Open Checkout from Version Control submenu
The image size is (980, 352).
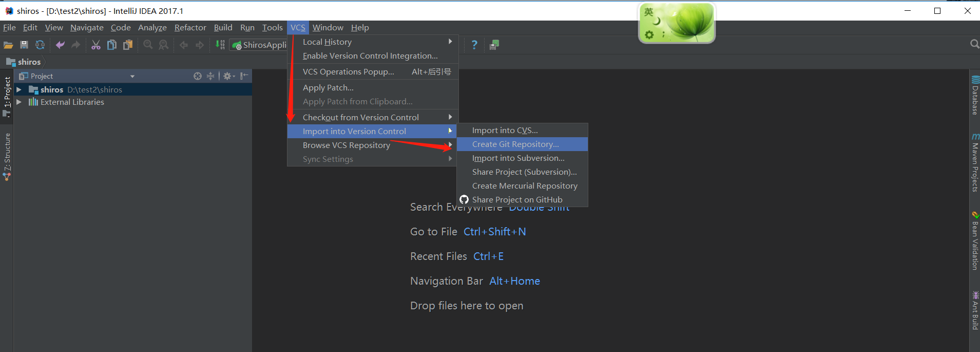coord(373,118)
